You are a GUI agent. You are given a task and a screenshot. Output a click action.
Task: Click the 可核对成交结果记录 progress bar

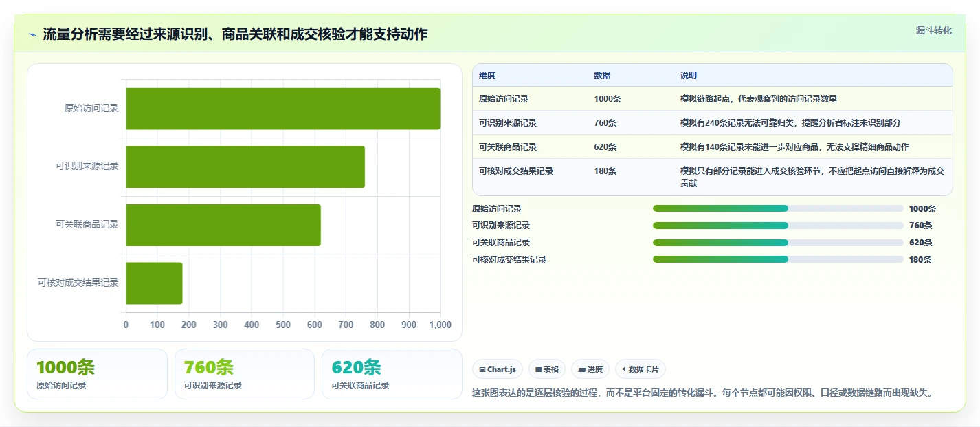778,259
